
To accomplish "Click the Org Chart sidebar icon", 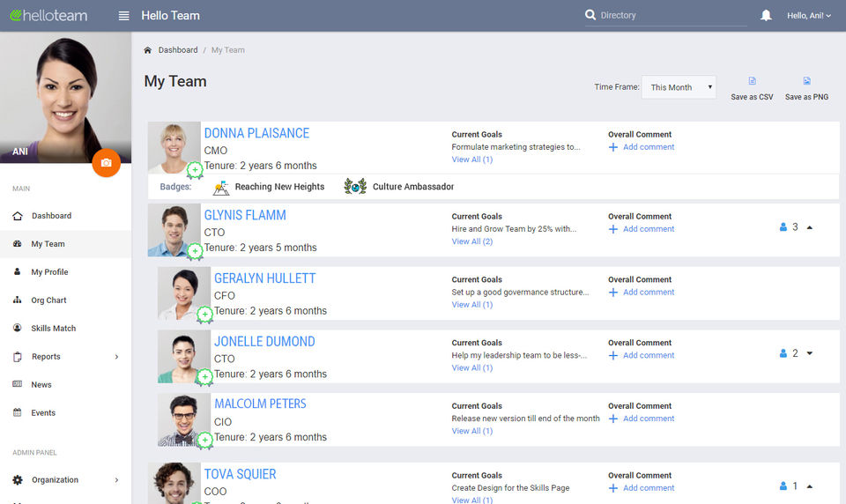I will [18, 300].
